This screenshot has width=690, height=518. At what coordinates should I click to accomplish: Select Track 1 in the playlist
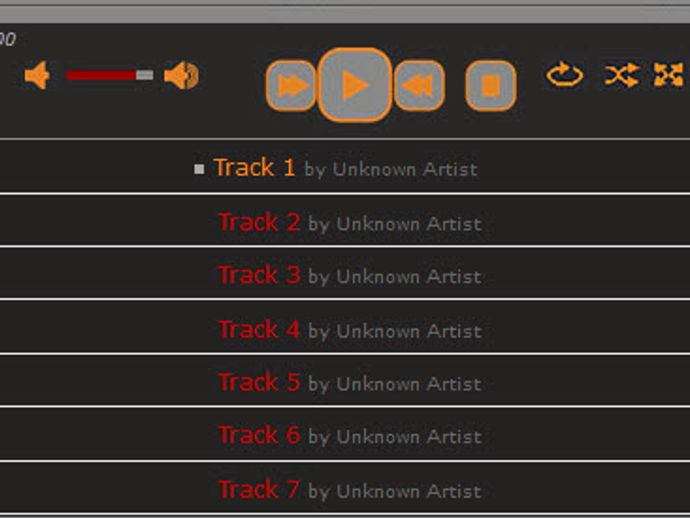click(345, 168)
